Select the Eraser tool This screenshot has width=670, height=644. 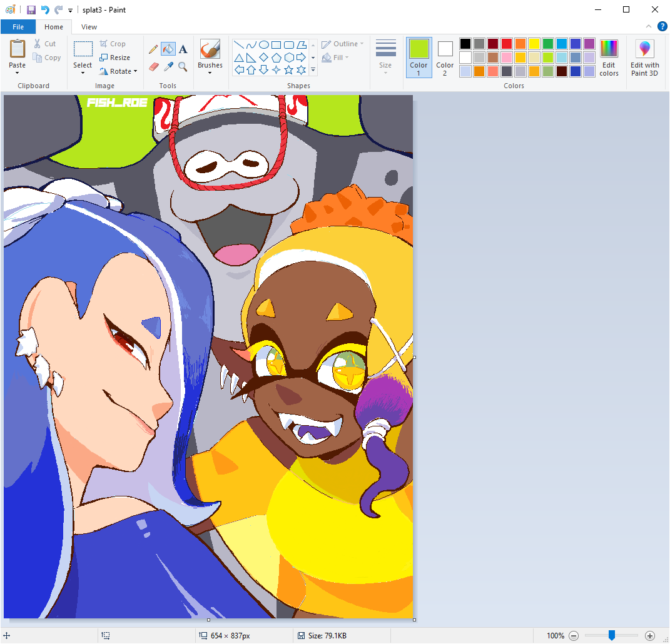[x=153, y=67]
